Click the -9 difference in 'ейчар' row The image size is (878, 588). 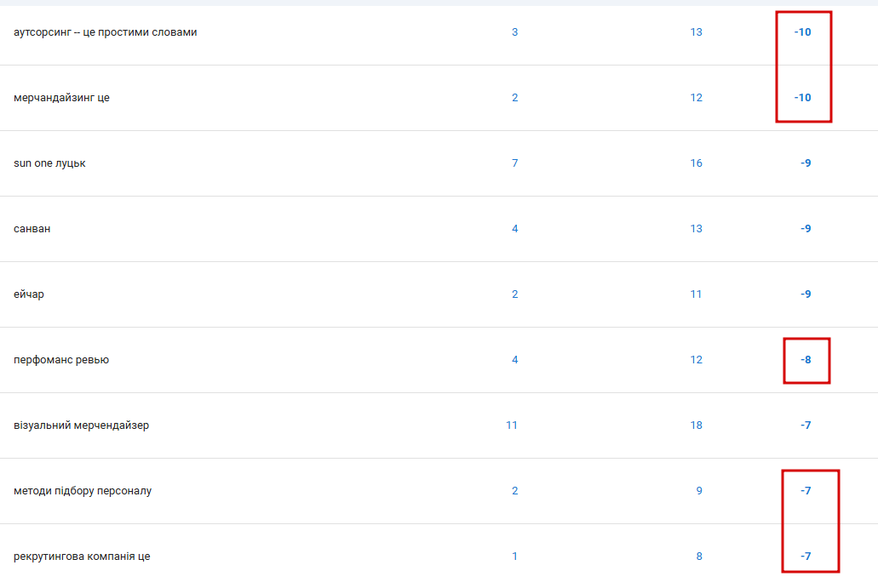(806, 294)
